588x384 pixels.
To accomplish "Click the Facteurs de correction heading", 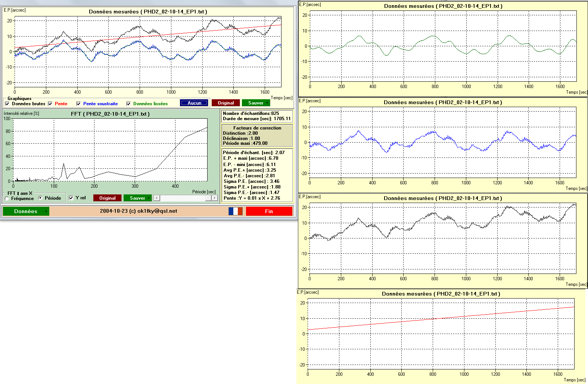I will click(257, 128).
